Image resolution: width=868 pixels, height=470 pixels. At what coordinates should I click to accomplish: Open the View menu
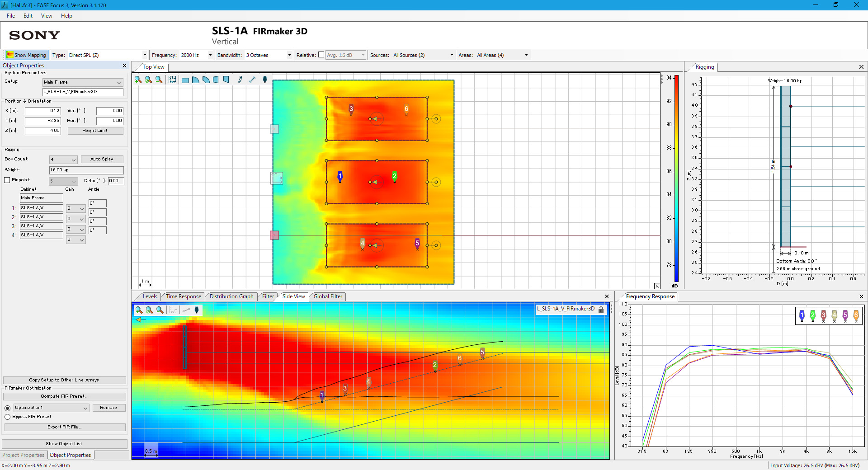47,16
